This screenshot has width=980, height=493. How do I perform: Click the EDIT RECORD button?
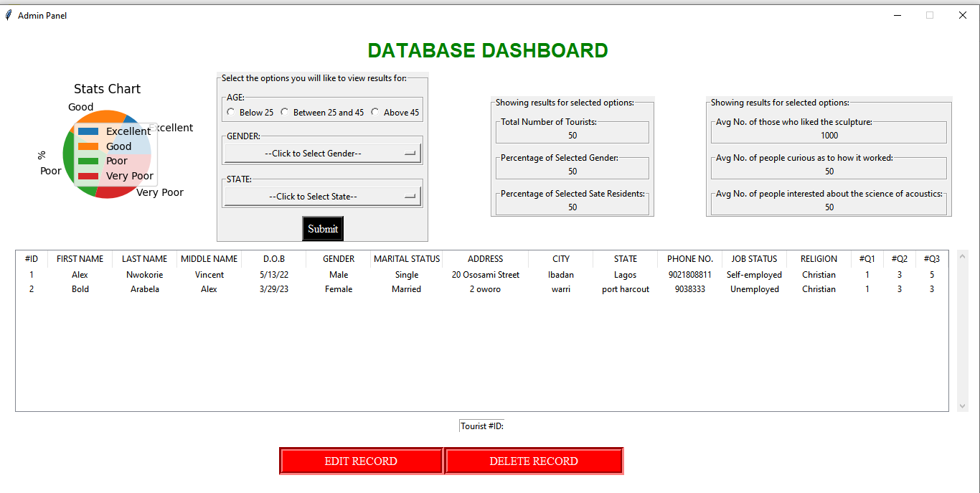(361, 461)
